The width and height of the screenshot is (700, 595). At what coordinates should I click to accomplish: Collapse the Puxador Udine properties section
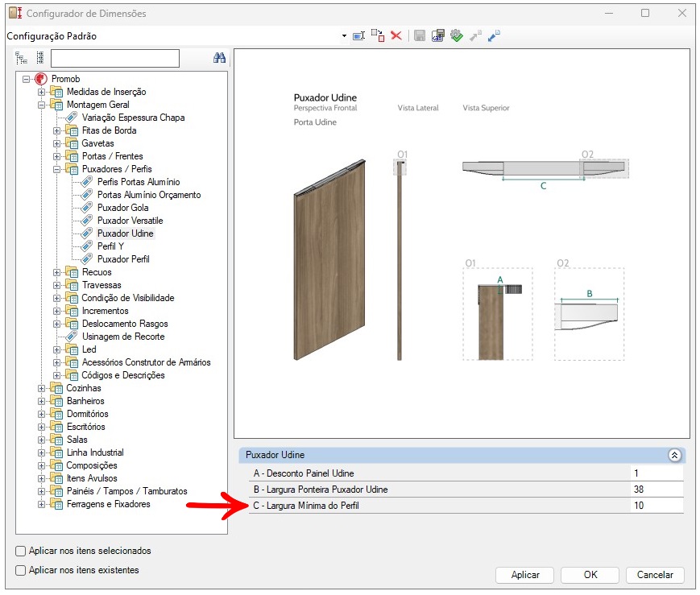(675, 455)
